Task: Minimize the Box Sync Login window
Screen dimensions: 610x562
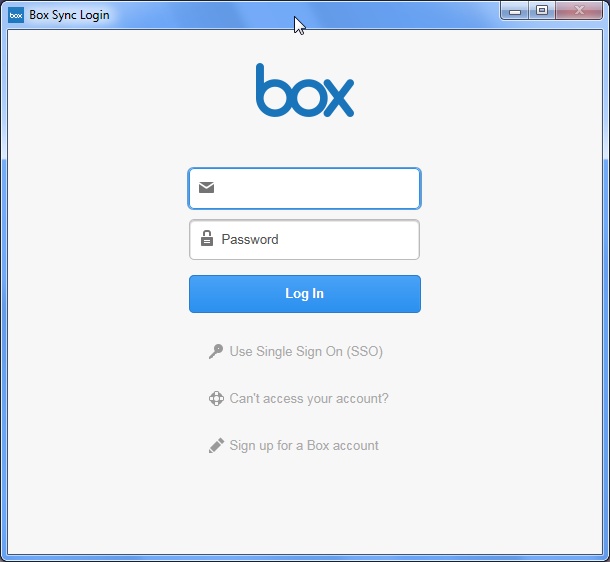Action: tap(514, 11)
